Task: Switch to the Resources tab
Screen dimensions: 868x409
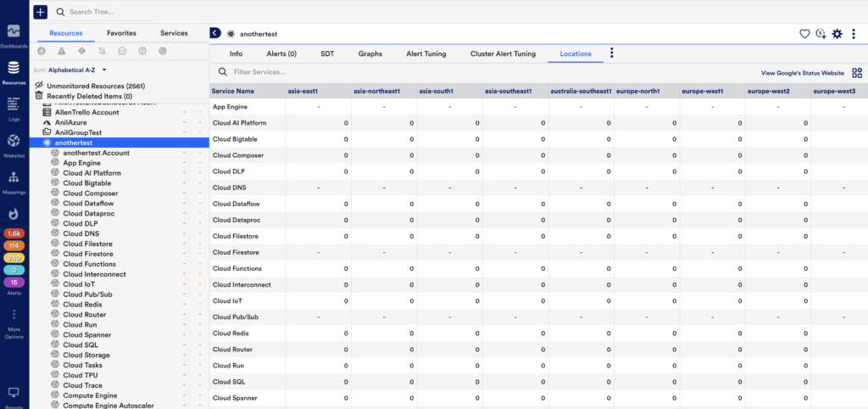Action: point(66,33)
